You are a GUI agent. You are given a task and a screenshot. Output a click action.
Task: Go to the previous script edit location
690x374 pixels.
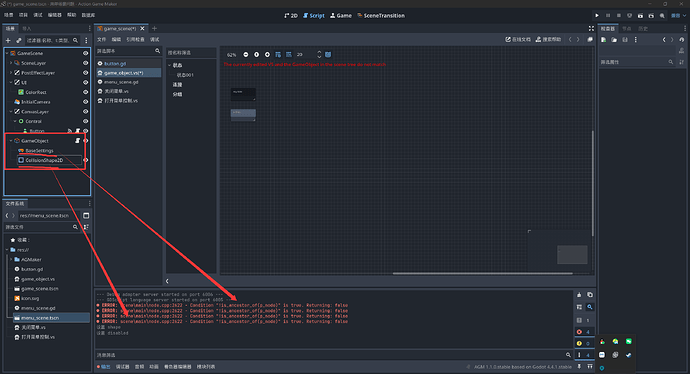[570, 40]
